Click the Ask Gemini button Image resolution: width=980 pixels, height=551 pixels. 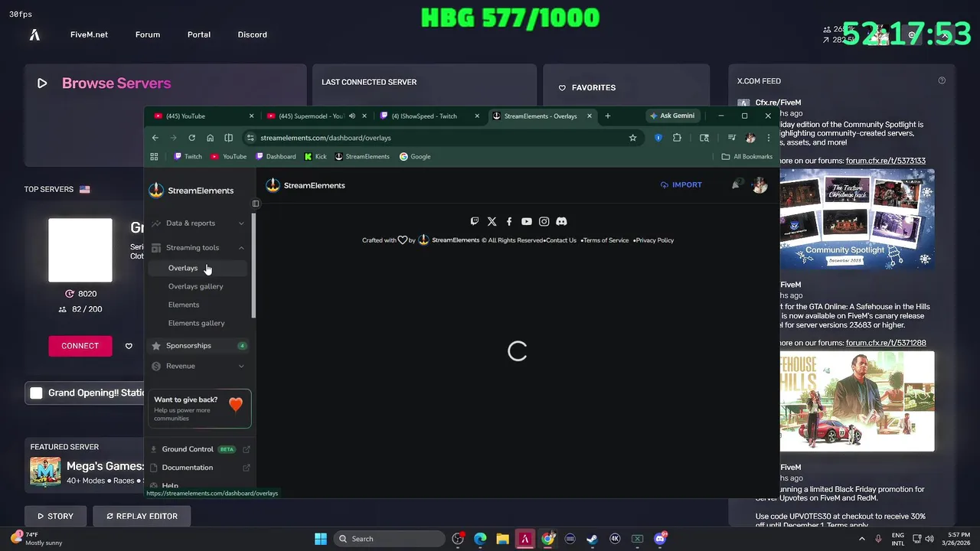tap(671, 116)
